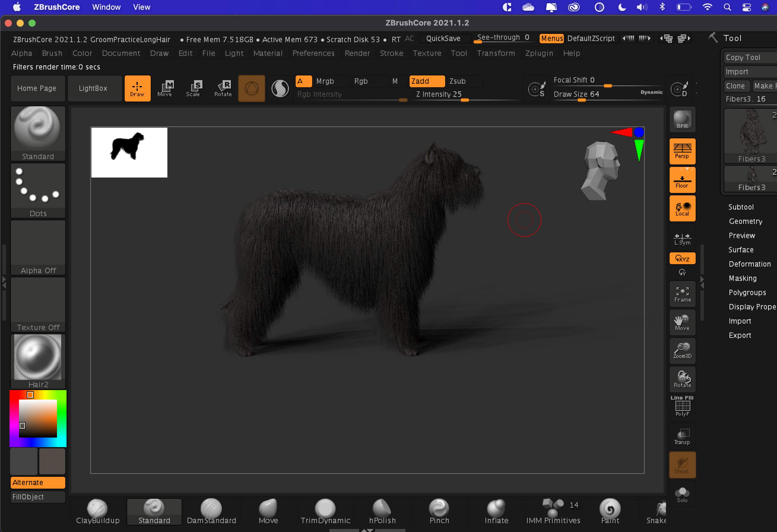Activate BPR render mode
Screen dimensions: 777x532
(682, 119)
